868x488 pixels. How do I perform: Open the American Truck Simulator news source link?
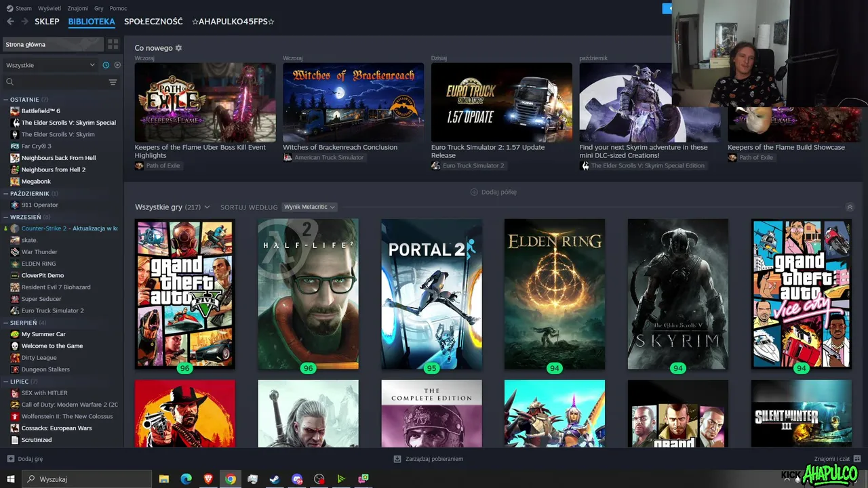[323, 157]
